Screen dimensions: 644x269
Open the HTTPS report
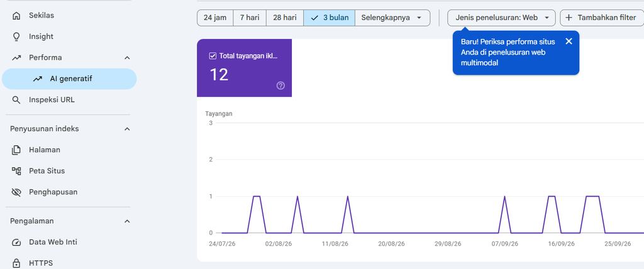coord(69,263)
